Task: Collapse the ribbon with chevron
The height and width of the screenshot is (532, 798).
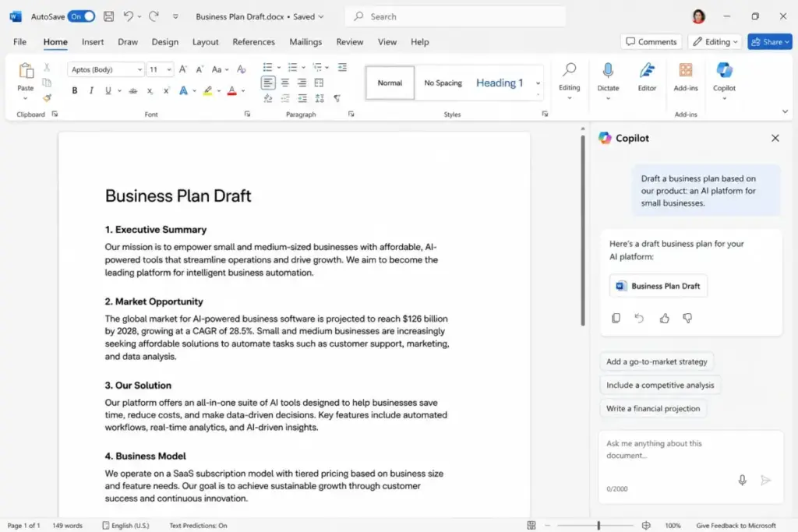Action: coord(785,111)
